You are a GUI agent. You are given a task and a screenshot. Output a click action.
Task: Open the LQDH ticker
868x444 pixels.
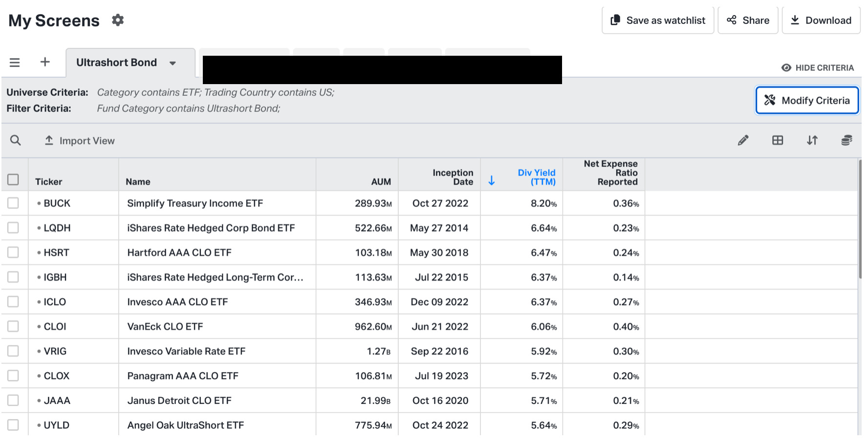(x=57, y=228)
